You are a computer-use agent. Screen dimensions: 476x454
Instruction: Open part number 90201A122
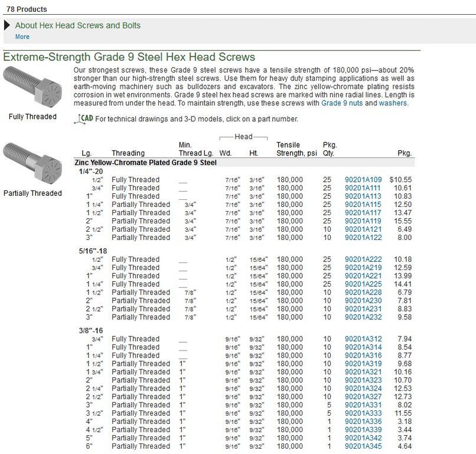pyautogui.click(x=363, y=237)
